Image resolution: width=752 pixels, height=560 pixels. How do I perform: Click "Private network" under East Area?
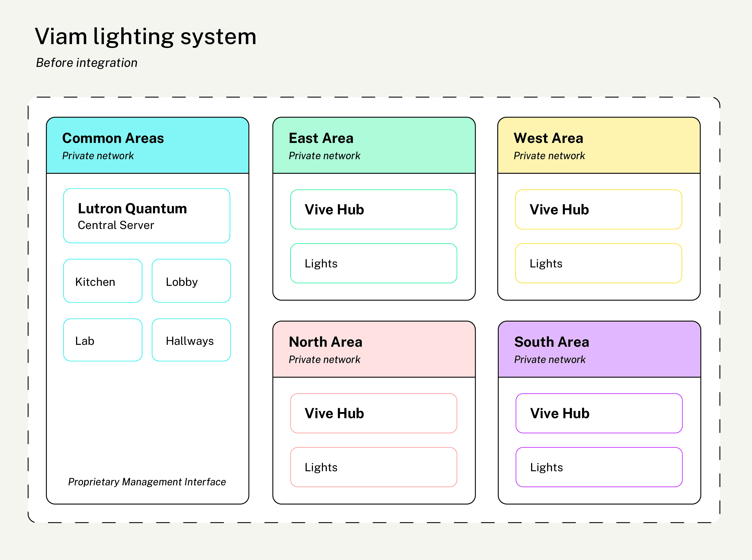pyautogui.click(x=325, y=156)
